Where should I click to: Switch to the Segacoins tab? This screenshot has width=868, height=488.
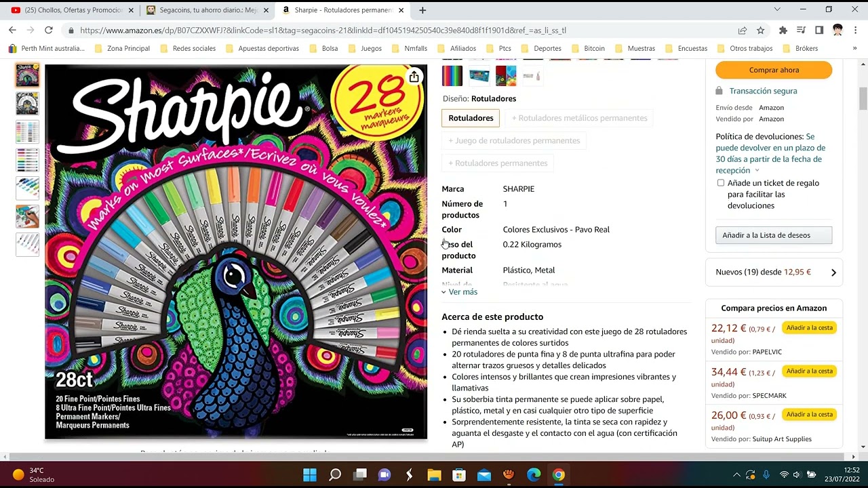tap(207, 10)
